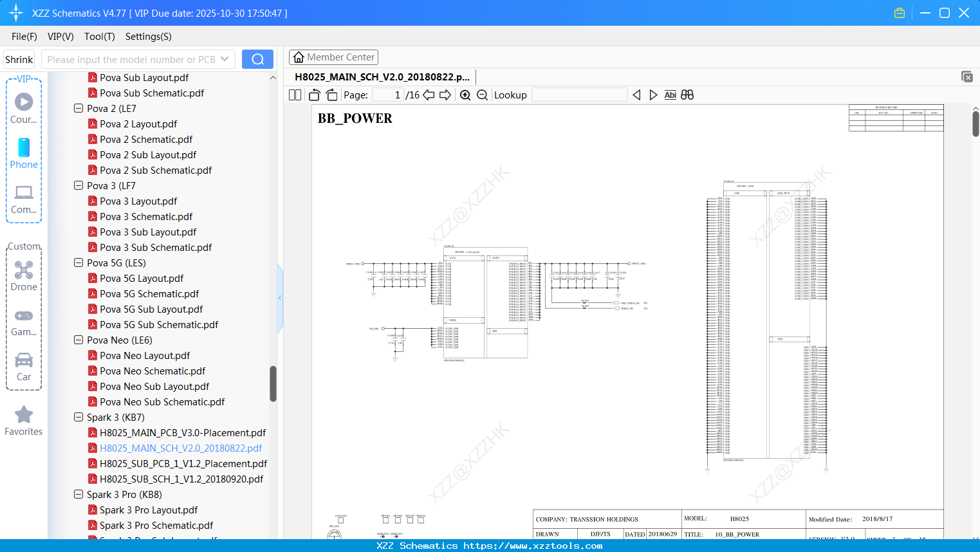Switch to the H8025_MAIN_SCH_V2.0 document tab

click(x=382, y=77)
